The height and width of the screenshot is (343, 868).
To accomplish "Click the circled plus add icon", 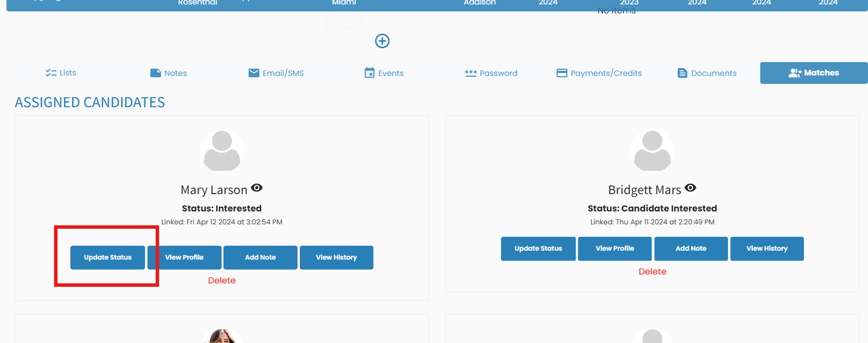I will (x=382, y=41).
